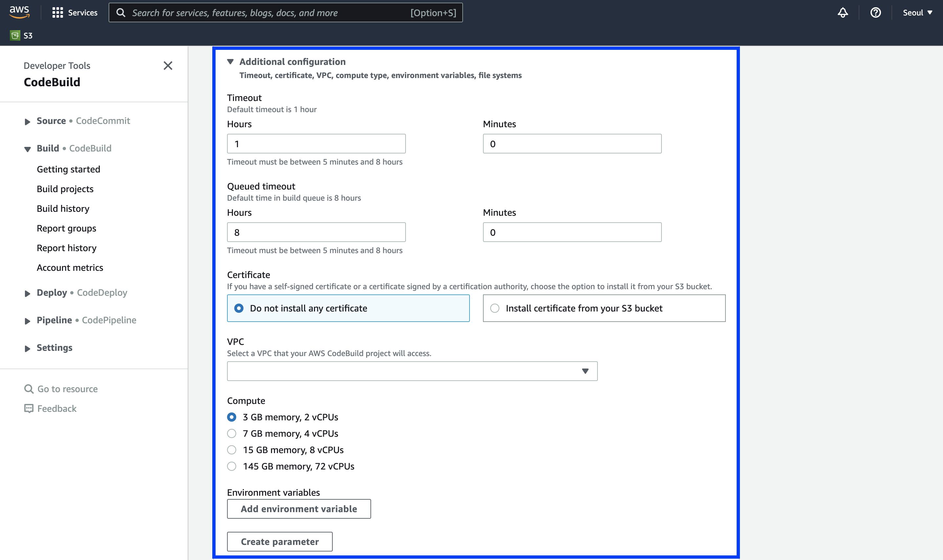
Task: Open the Seoul region dropdown
Action: tap(918, 13)
